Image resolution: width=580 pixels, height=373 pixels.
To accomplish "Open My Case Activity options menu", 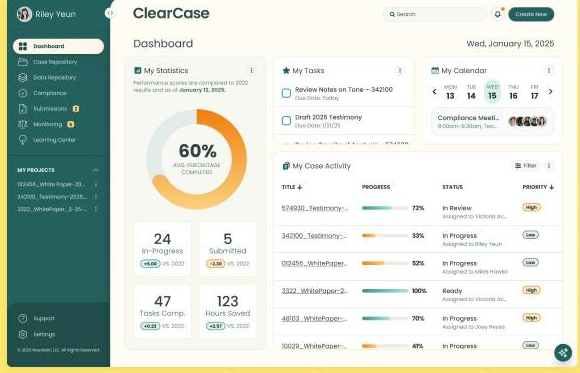I will 549,165.
